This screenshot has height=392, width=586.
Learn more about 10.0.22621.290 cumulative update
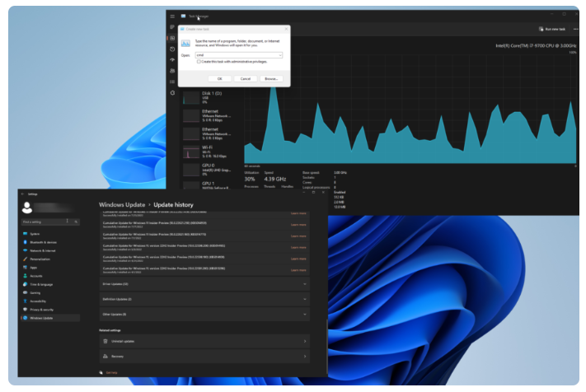point(298,225)
